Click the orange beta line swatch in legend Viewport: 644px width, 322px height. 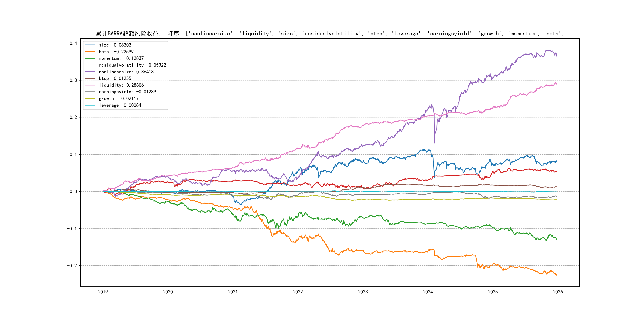click(90, 52)
